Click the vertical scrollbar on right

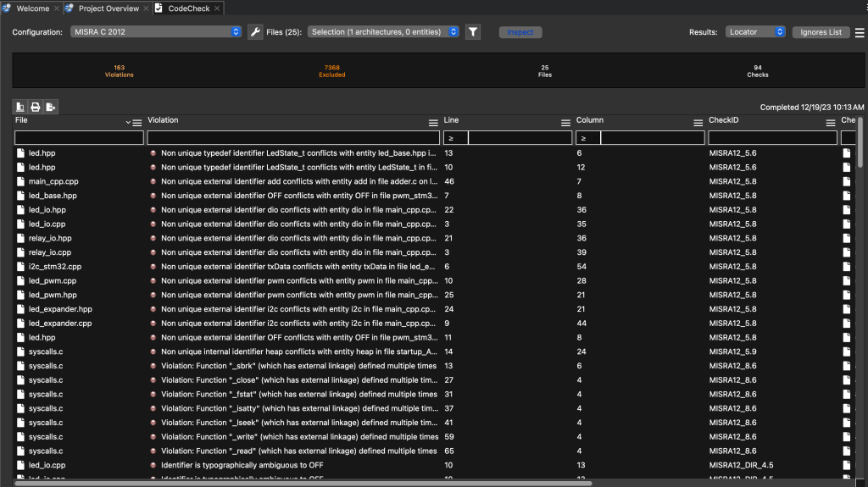click(860, 142)
